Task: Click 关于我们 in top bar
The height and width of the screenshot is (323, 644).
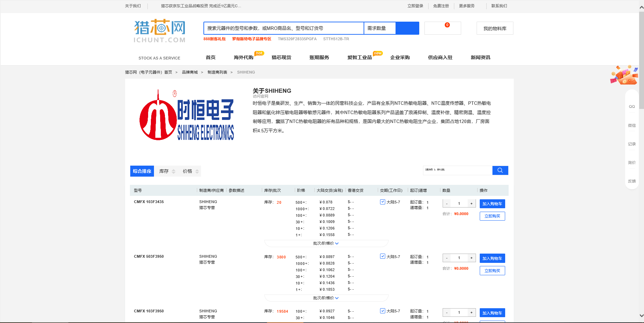Action: click(133, 6)
